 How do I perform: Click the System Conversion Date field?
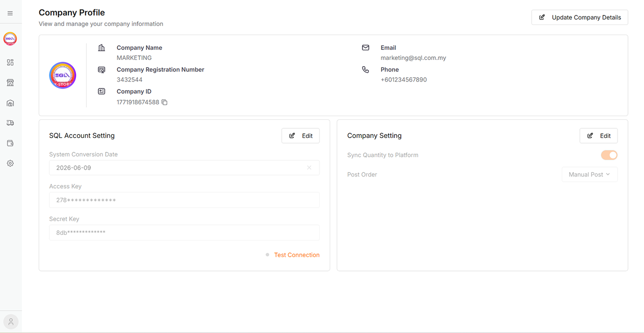tap(184, 168)
